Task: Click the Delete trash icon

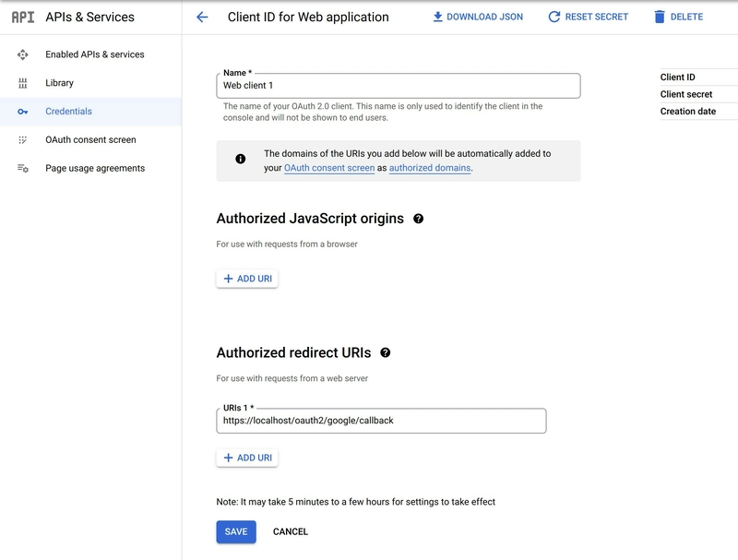Action: (659, 17)
